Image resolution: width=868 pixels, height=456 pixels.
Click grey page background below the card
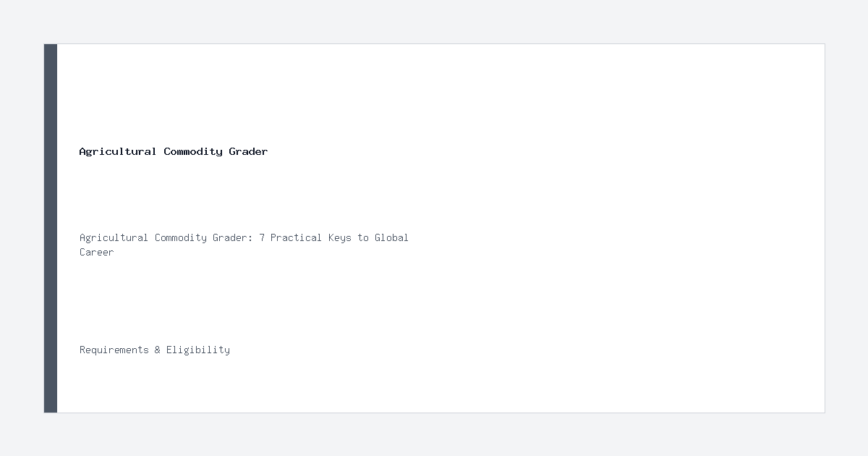(434, 434)
